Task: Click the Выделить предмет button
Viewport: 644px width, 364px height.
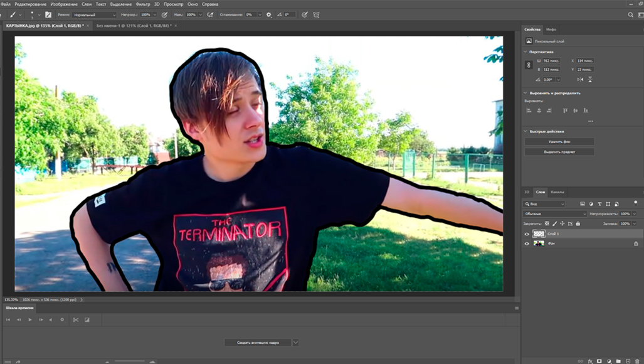Action: coord(559,152)
